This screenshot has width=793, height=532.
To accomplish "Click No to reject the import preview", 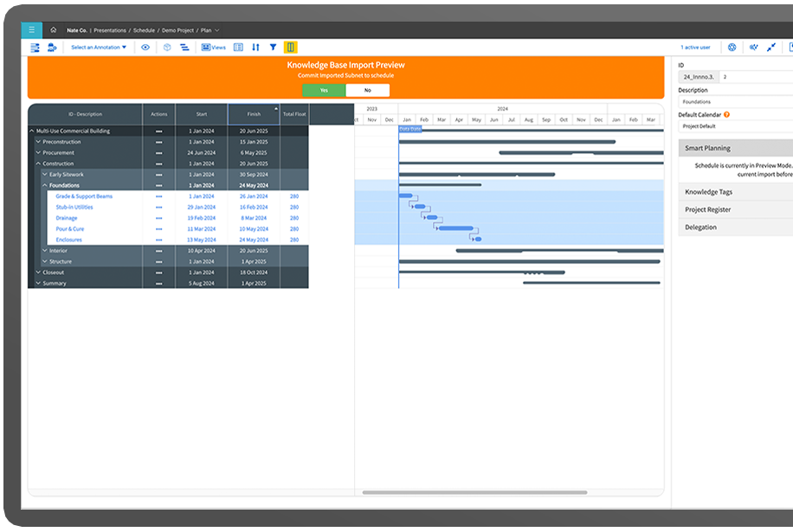I will (x=367, y=89).
